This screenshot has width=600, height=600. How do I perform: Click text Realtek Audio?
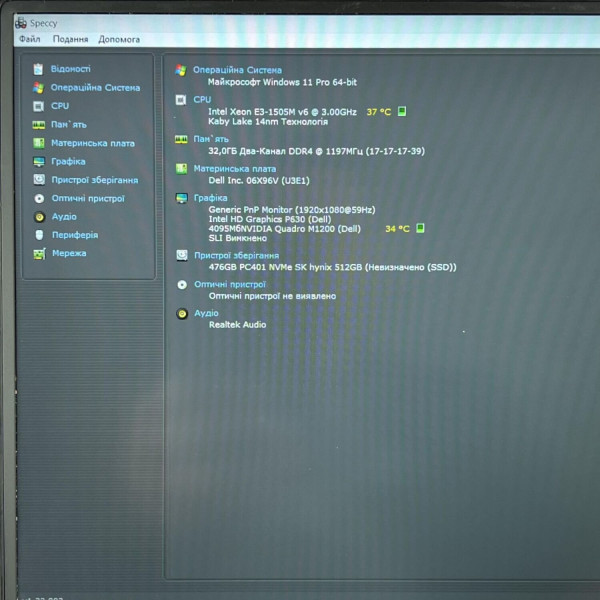[x=237, y=324]
